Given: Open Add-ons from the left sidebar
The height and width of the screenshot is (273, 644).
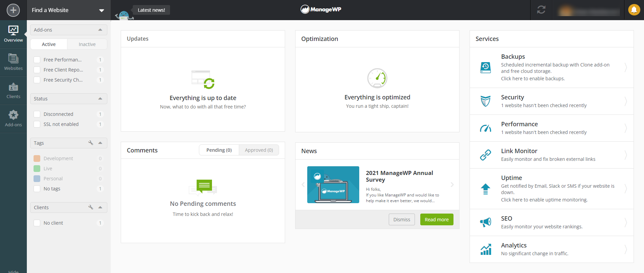Looking at the screenshot, I should tap(13, 119).
